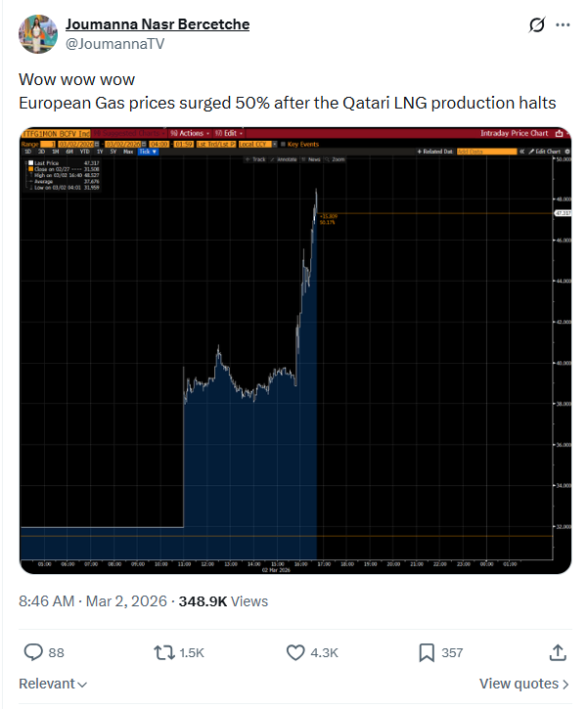
Task: Select the YTD range tab on the chart
Action: point(85,152)
